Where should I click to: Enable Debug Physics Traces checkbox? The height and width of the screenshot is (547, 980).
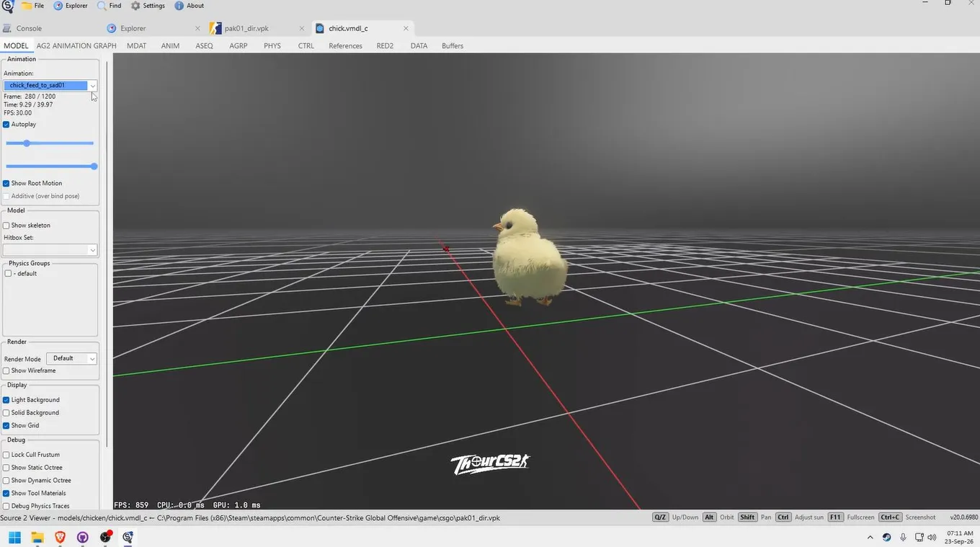pyautogui.click(x=6, y=506)
